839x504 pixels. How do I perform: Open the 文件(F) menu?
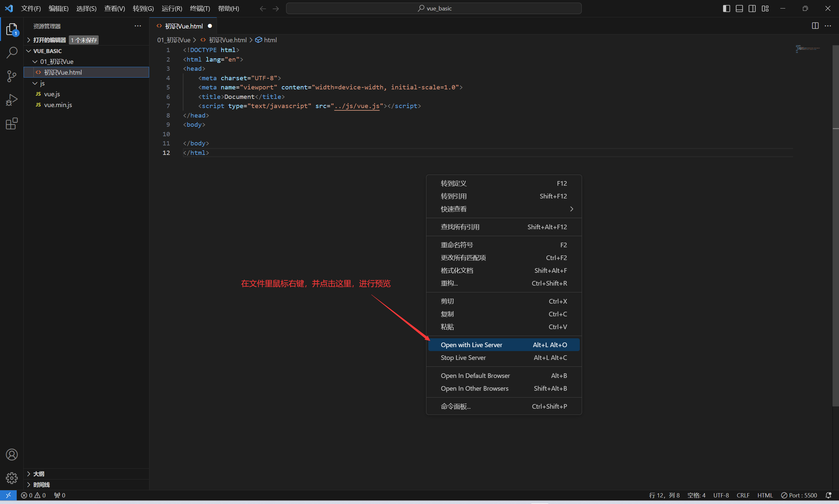31,9
